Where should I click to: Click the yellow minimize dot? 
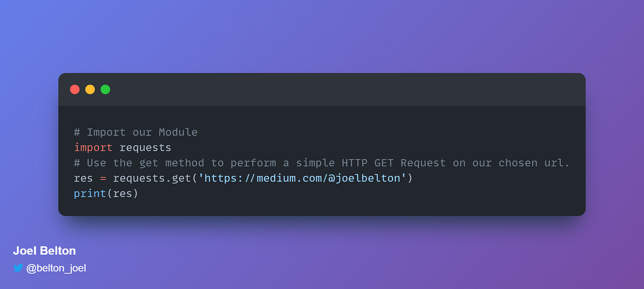click(90, 89)
